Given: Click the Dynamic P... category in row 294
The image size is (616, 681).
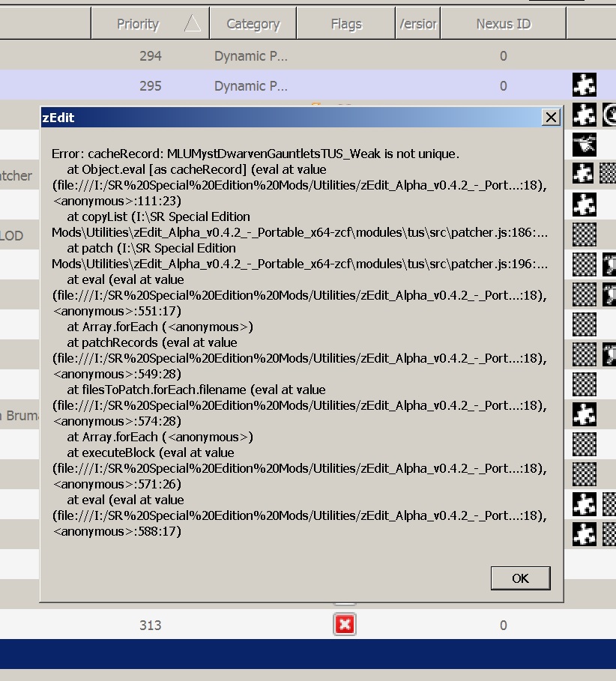Looking at the screenshot, I should [x=250, y=56].
